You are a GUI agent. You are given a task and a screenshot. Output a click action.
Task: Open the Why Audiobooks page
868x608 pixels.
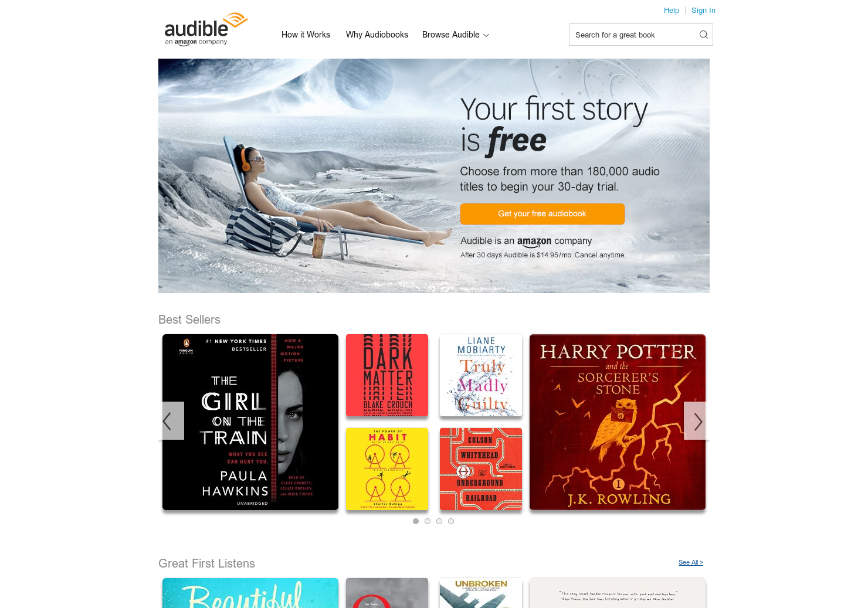[377, 35]
